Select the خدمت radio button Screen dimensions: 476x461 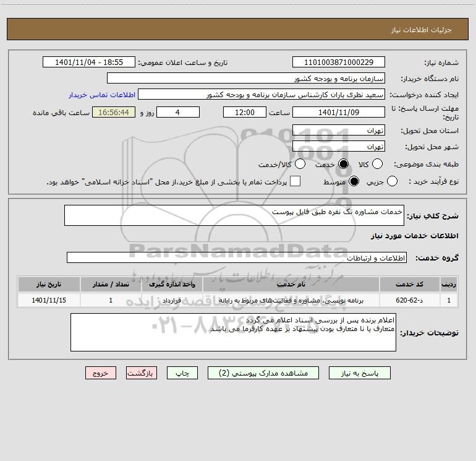pos(343,164)
